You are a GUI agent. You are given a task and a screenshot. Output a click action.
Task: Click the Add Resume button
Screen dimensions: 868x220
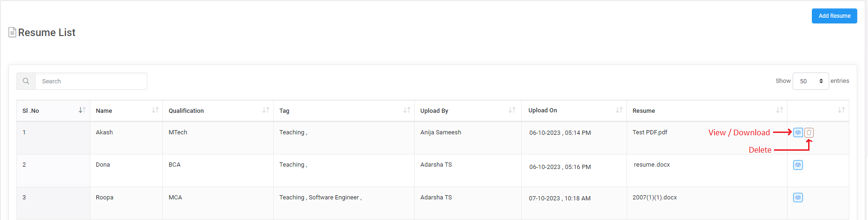coord(834,16)
